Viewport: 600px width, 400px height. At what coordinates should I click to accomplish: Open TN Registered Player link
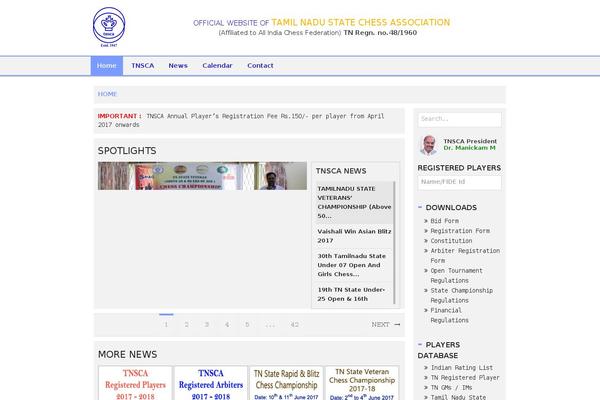(x=465, y=377)
